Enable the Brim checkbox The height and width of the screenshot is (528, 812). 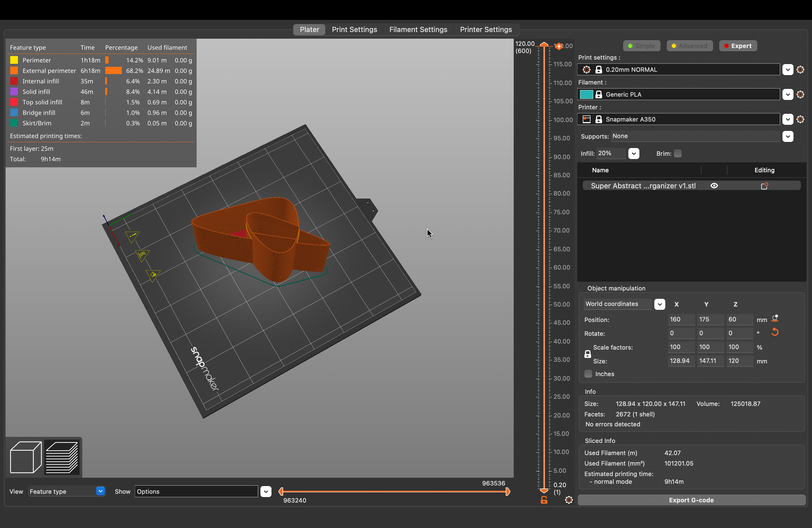(x=677, y=154)
